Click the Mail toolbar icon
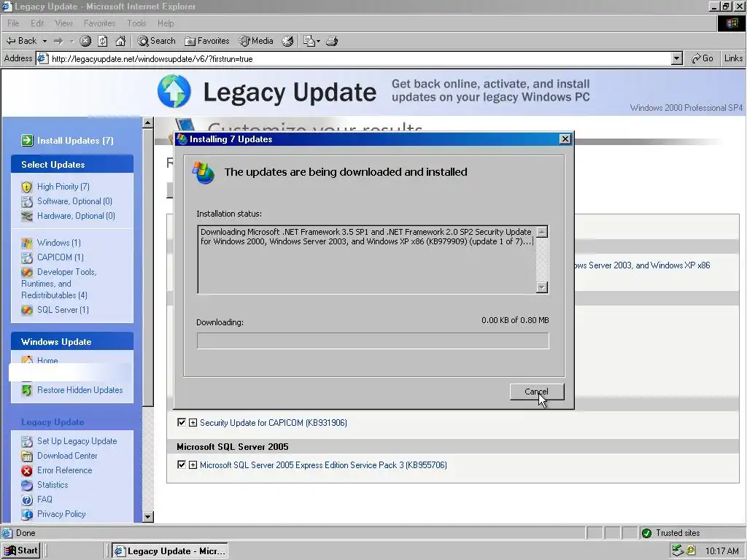The width and height of the screenshot is (747, 560). pyautogui.click(x=309, y=41)
